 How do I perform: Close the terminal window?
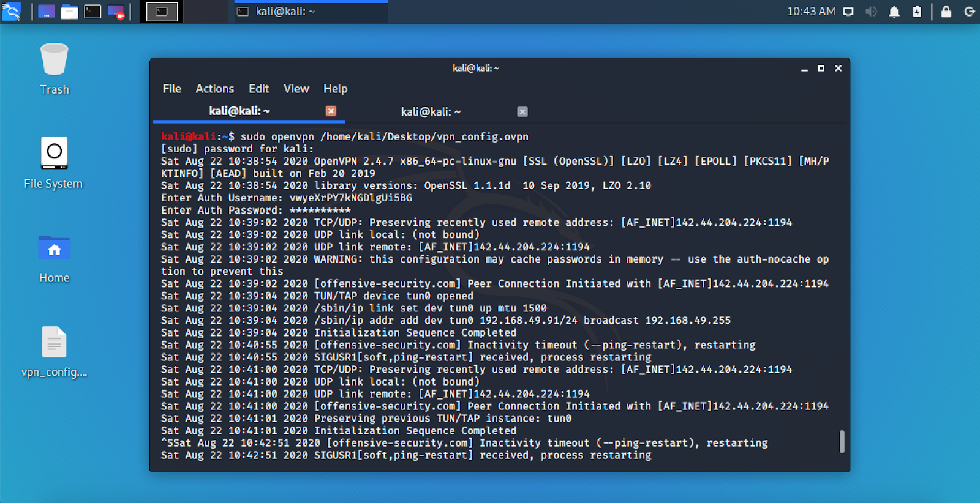click(x=838, y=69)
